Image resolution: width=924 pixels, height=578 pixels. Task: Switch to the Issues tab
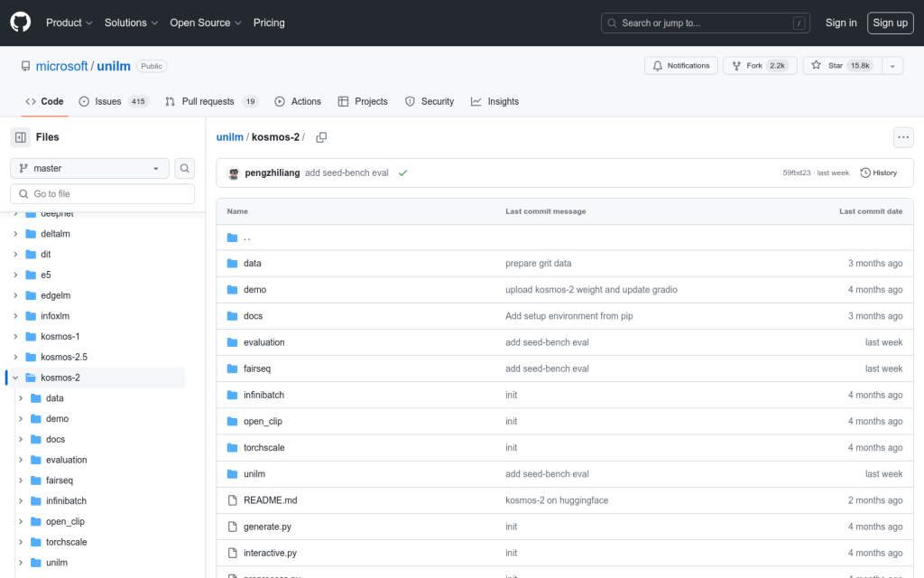(113, 102)
